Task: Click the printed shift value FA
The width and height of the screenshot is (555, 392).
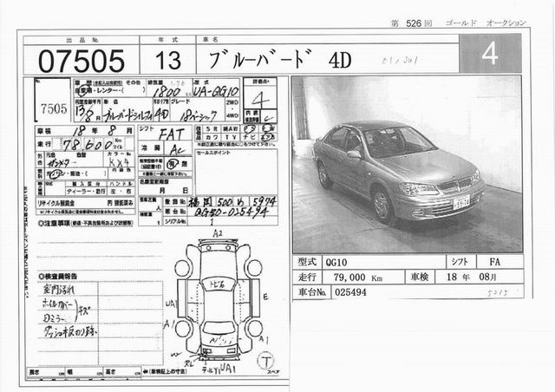Action: 495,262
